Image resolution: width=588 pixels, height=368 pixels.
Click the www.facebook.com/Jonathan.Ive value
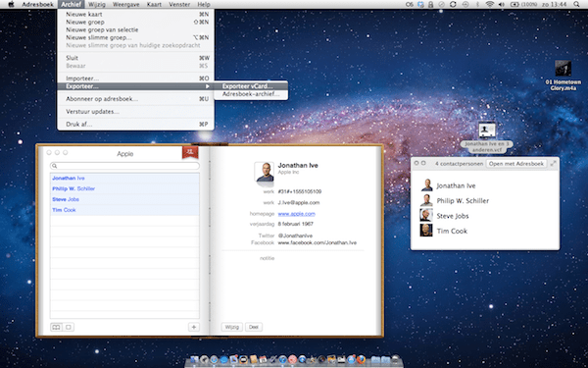pos(318,243)
